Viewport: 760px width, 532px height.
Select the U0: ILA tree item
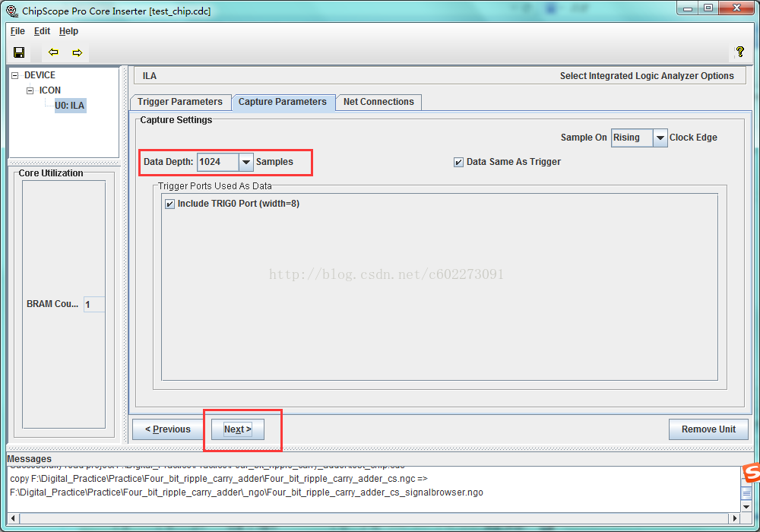click(70, 105)
